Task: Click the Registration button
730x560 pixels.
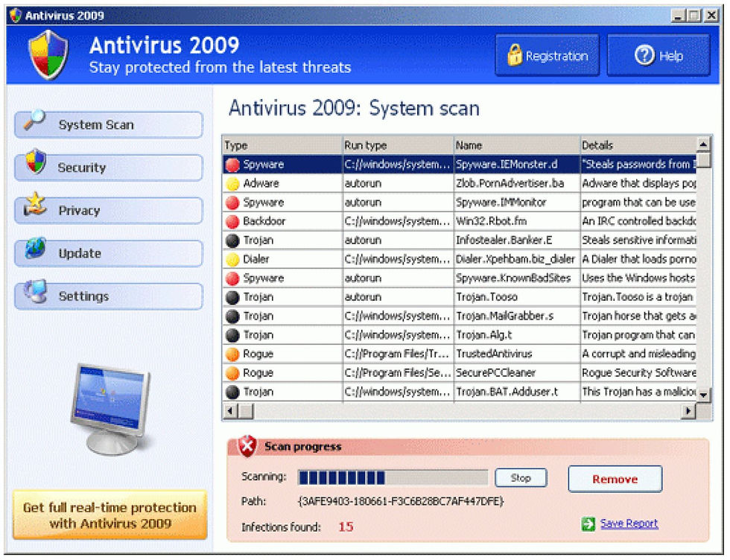Action: 547,55
